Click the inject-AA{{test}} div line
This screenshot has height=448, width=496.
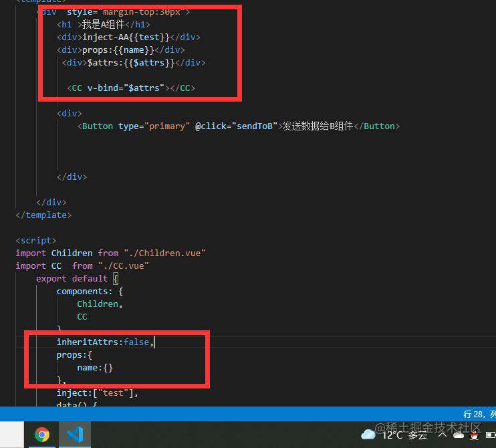point(128,37)
